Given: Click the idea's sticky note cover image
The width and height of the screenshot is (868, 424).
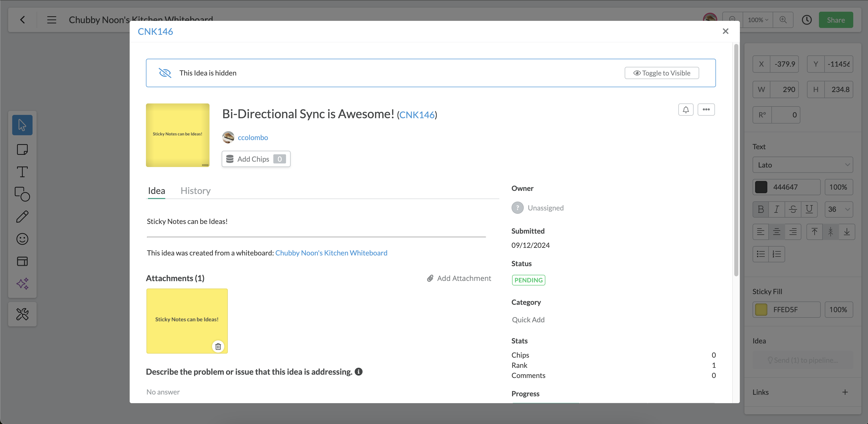Looking at the screenshot, I should point(177,135).
